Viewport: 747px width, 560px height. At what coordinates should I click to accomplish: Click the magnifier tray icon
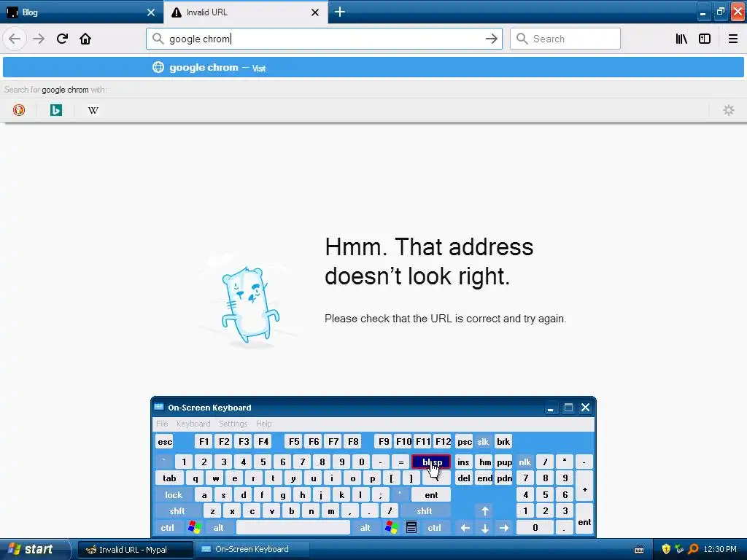[x=693, y=549]
